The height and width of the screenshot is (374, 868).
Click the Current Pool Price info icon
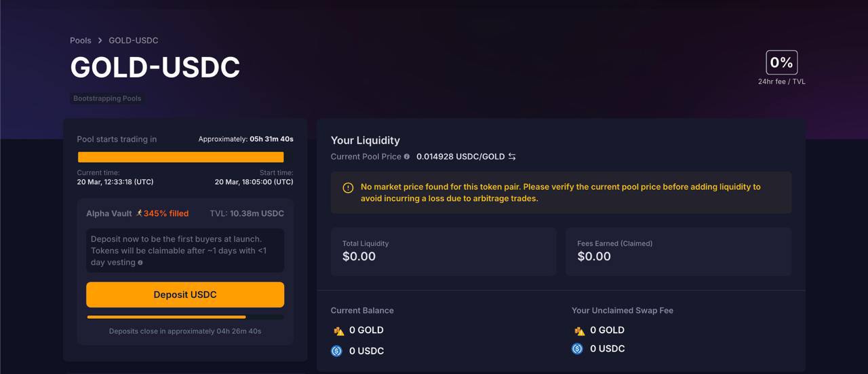pyautogui.click(x=407, y=157)
